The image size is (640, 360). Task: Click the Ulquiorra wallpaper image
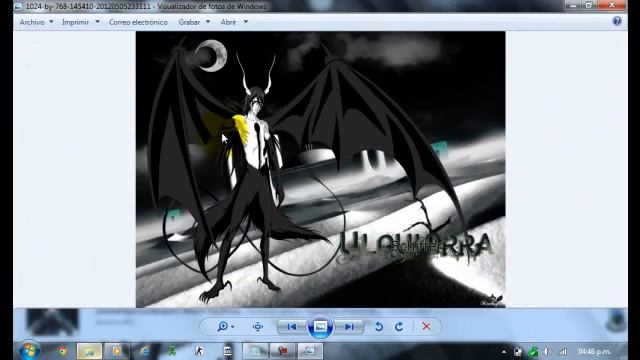[320, 169]
